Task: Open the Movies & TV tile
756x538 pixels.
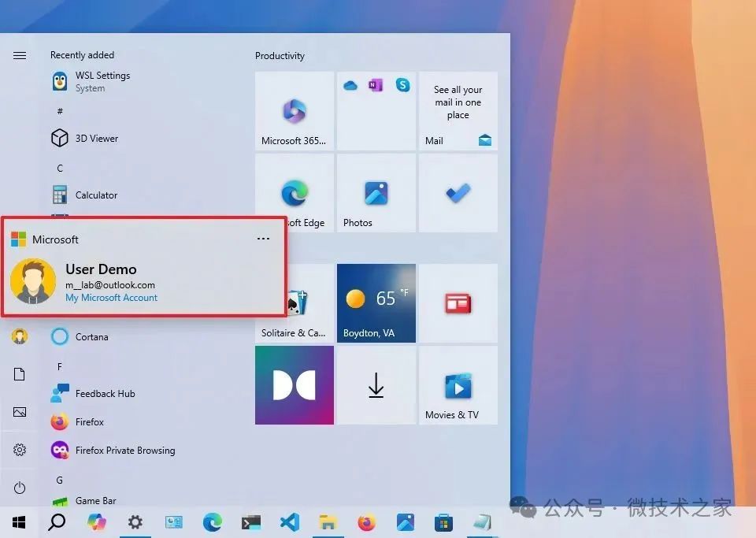Action: click(458, 385)
